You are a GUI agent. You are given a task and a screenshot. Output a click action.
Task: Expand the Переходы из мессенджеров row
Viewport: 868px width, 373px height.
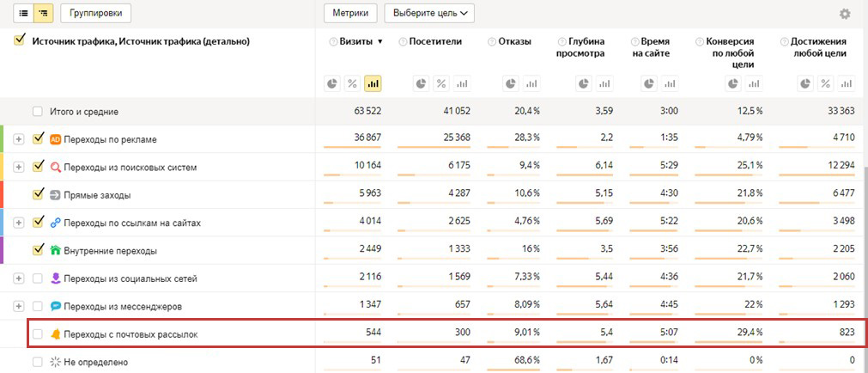19,306
